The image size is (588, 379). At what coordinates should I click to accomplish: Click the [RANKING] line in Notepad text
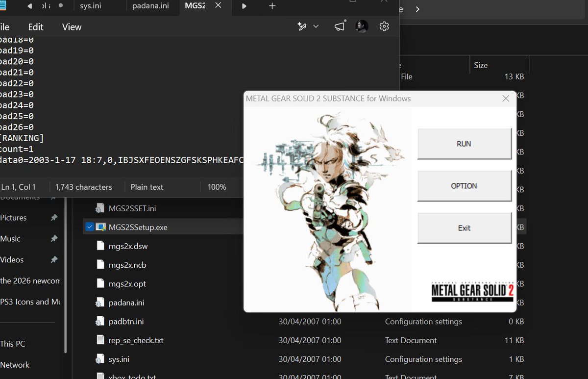tap(22, 138)
